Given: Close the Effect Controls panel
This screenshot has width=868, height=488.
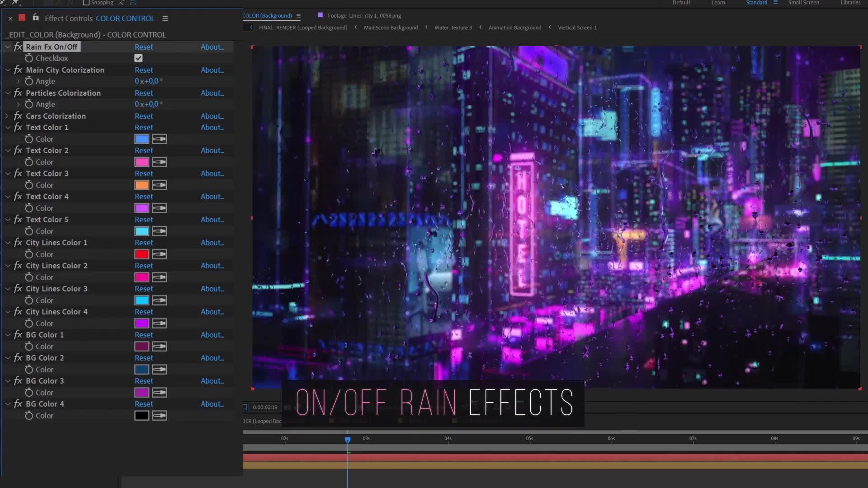Looking at the screenshot, I should click(x=10, y=19).
